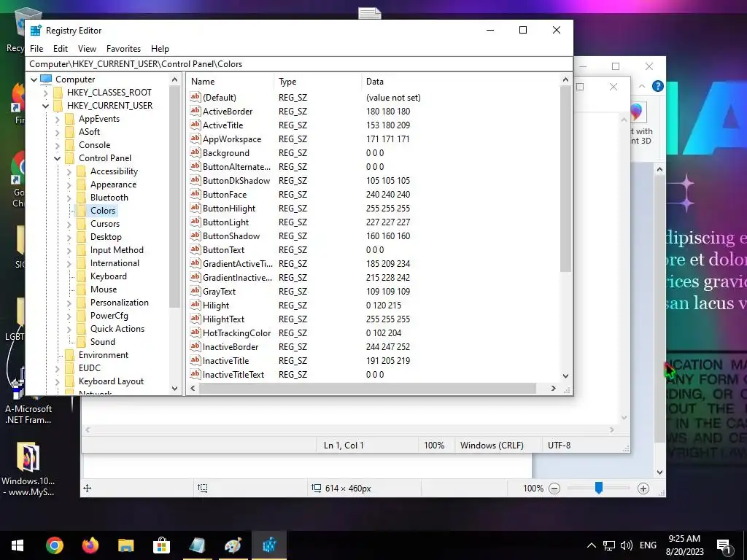The height and width of the screenshot is (560, 747).
Task: Collapse the Control Panel key
Action: (57, 158)
